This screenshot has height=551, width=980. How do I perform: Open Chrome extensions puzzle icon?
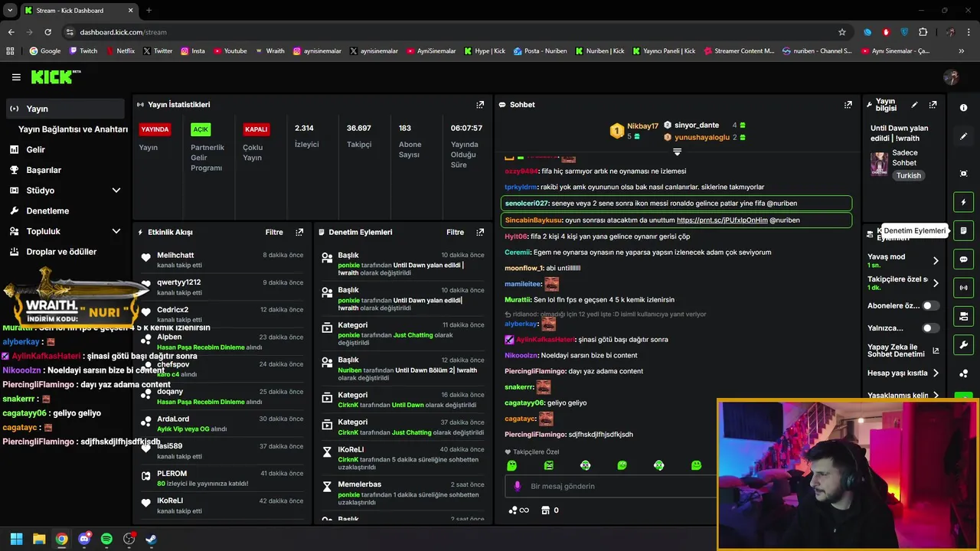923,32
